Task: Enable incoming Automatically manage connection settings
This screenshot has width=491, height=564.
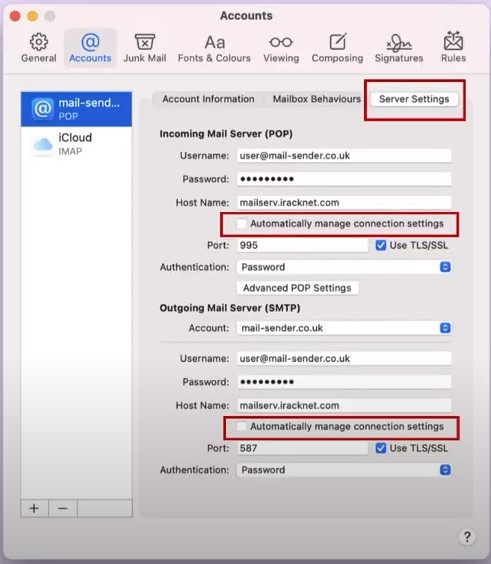Action: 241,224
